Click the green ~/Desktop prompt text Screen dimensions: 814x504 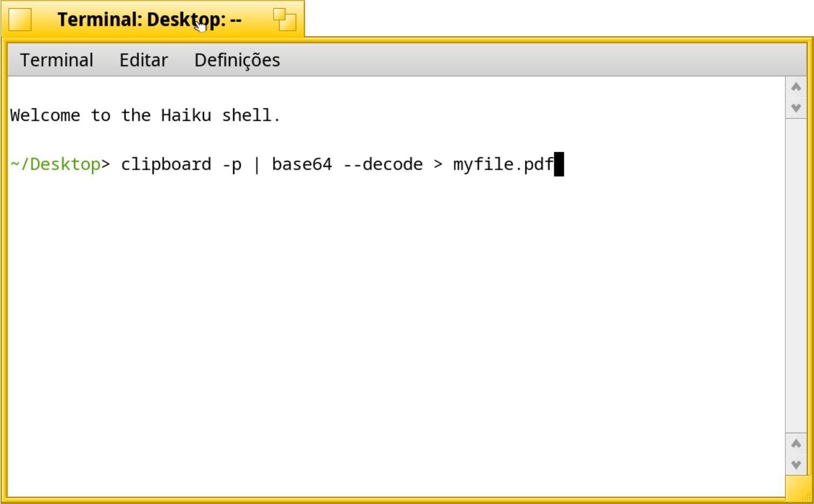(x=56, y=164)
